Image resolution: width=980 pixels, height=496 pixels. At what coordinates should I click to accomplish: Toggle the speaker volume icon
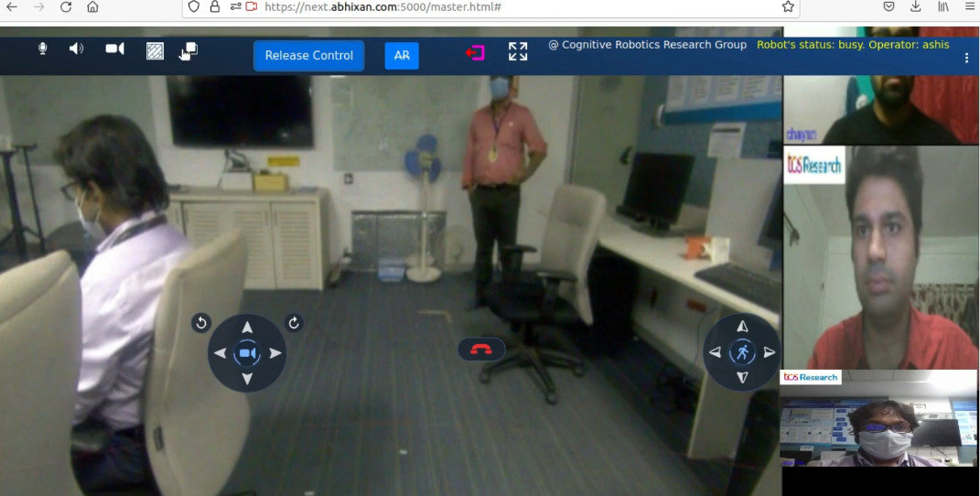coord(76,49)
